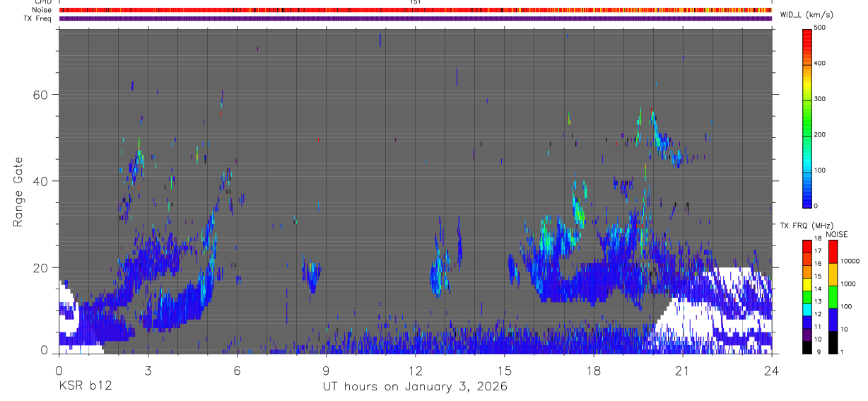868x401 pixels.
Task: Click the 3 tick on UT hours axis
Action: coord(148,371)
